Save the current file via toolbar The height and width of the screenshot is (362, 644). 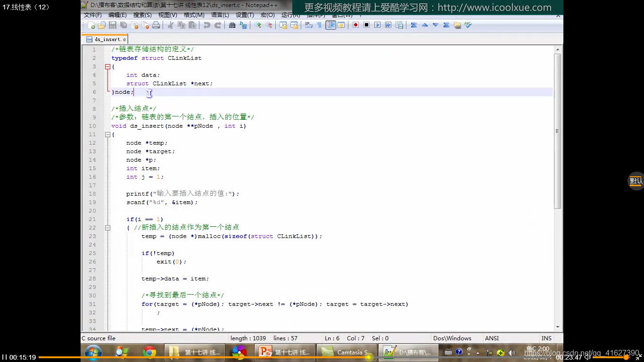pyautogui.click(x=112, y=25)
